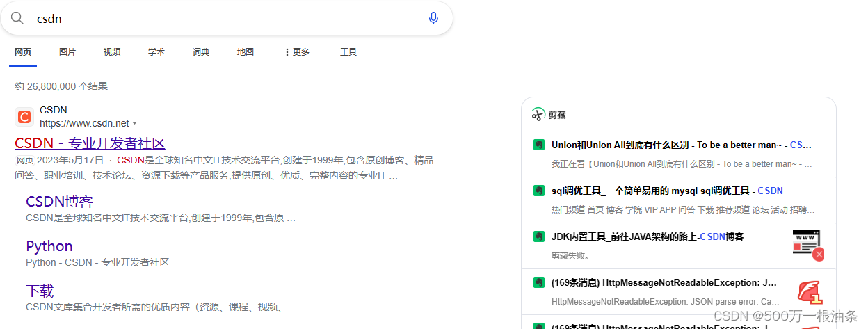The width and height of the screenshot is (868, 329).
Task: Click snippet 'JSON parse error' under HttpMessage note
Action: [x=666, y=301]
